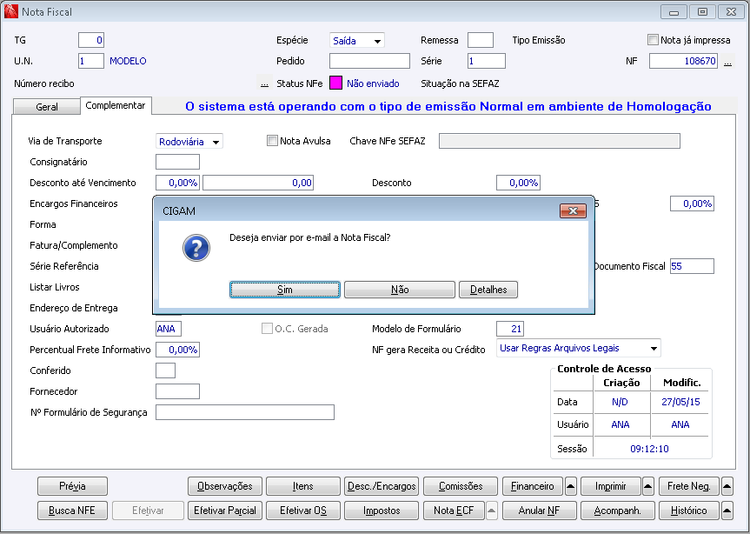Click the Financeiro button

532,486
